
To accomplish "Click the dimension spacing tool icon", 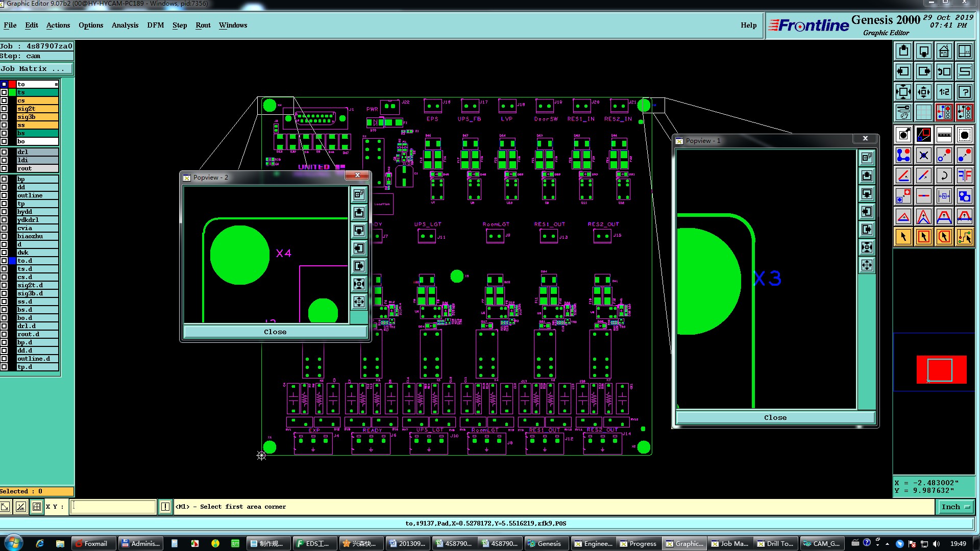I will tap(944, 196).
